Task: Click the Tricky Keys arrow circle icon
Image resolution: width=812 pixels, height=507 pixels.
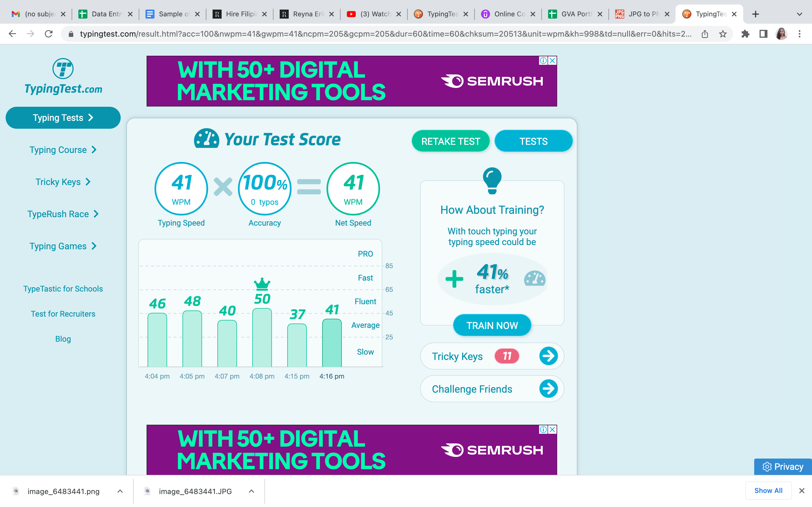Action: tap(548, 356)
